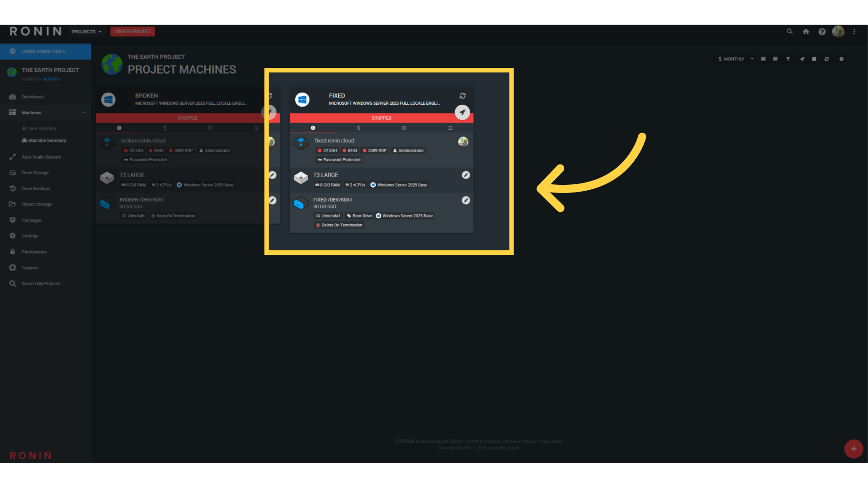The image size is (868, 488).
Task: Click the RONIN logo in header
Action: coord(36,31)
